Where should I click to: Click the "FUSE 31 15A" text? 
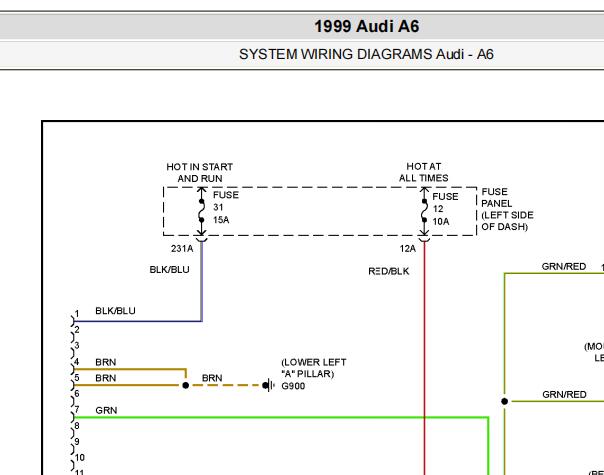tap(226, 207)
